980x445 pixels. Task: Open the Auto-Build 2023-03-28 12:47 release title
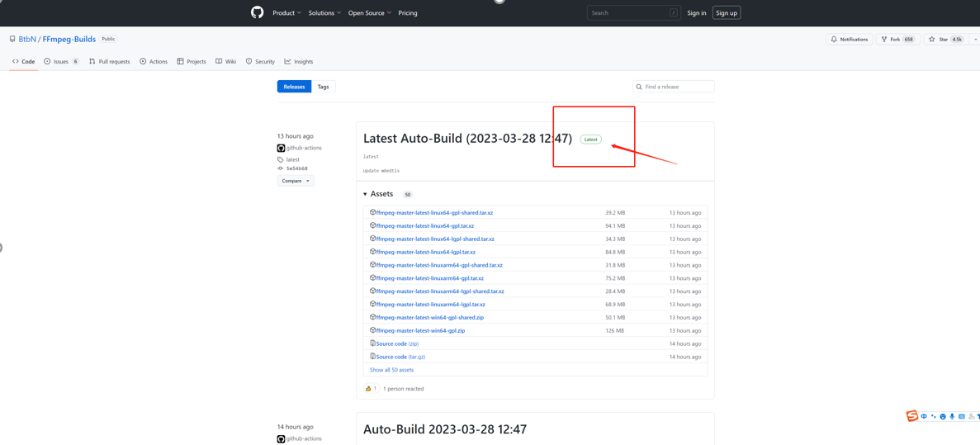445,429
